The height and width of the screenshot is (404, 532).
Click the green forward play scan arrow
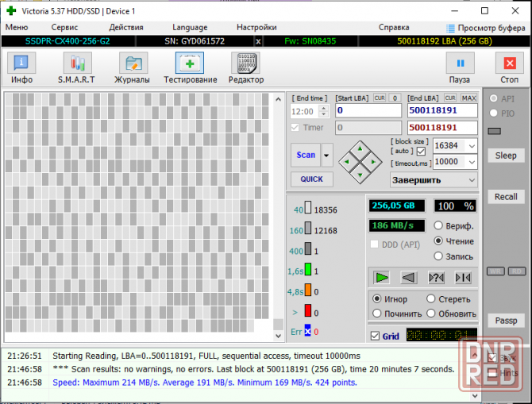coord(383,277)
